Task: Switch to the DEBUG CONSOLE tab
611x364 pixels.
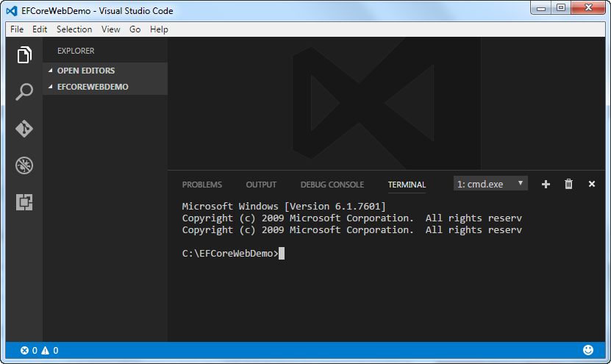Action: point(332,185)
